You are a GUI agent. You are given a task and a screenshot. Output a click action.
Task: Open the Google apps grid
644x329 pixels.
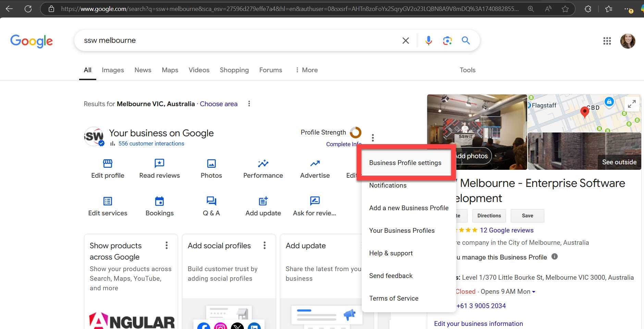pyautogui.click(x=607, y=41)
